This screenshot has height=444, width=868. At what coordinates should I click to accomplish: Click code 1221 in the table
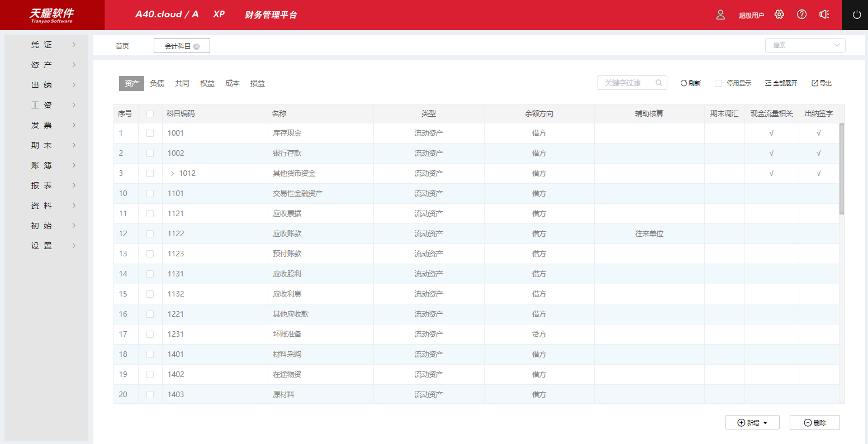click(x=176, y=314)
